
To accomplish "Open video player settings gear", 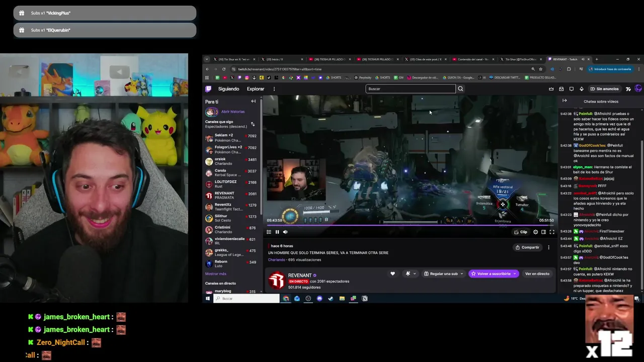I will [535, 232].
